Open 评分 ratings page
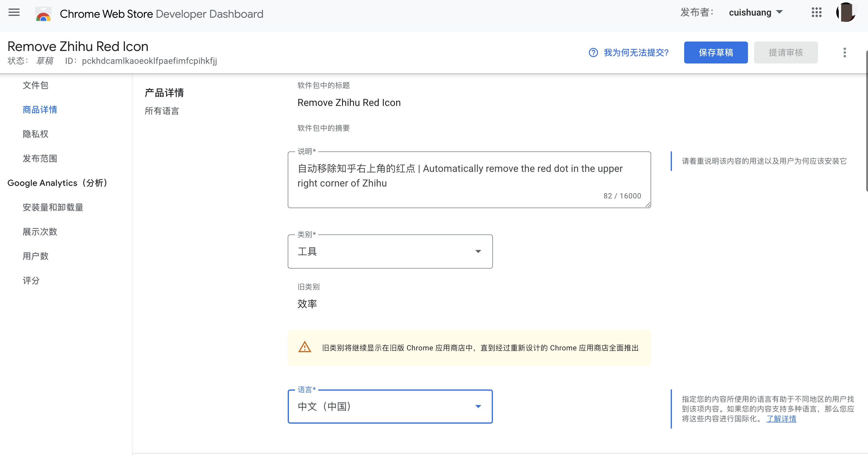Screen dimensions: 868x456 pyautogui.click(x=31, y=280)
